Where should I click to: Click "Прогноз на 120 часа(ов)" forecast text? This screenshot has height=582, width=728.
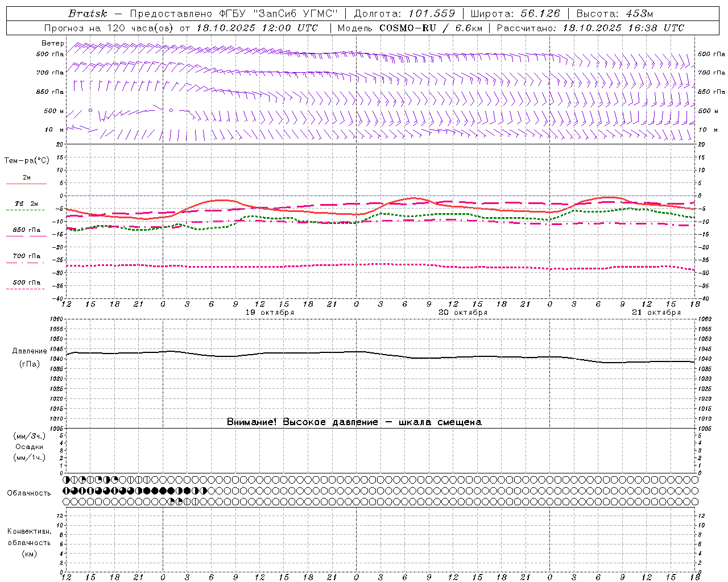109,28
